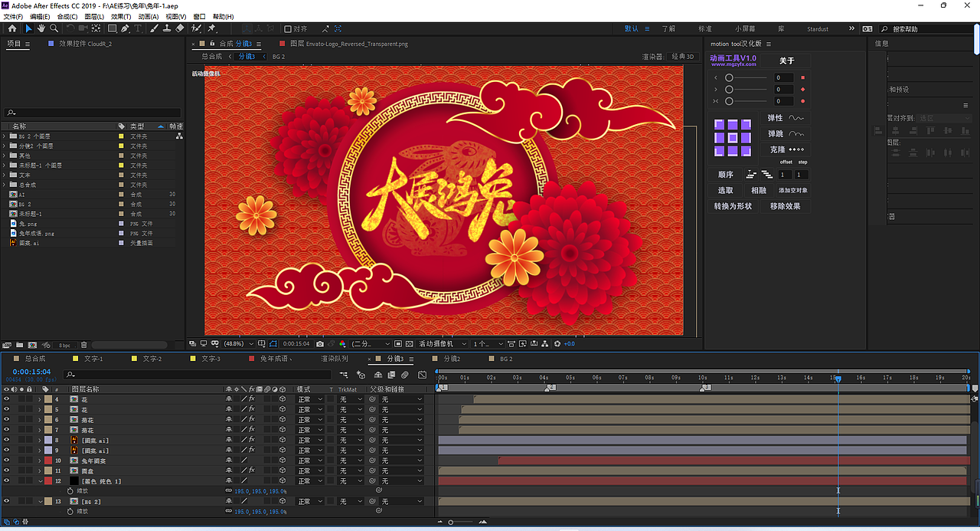980x531 pixels.
Task: Select the Hand tool in the toolbar
Action: click(41, 29)
